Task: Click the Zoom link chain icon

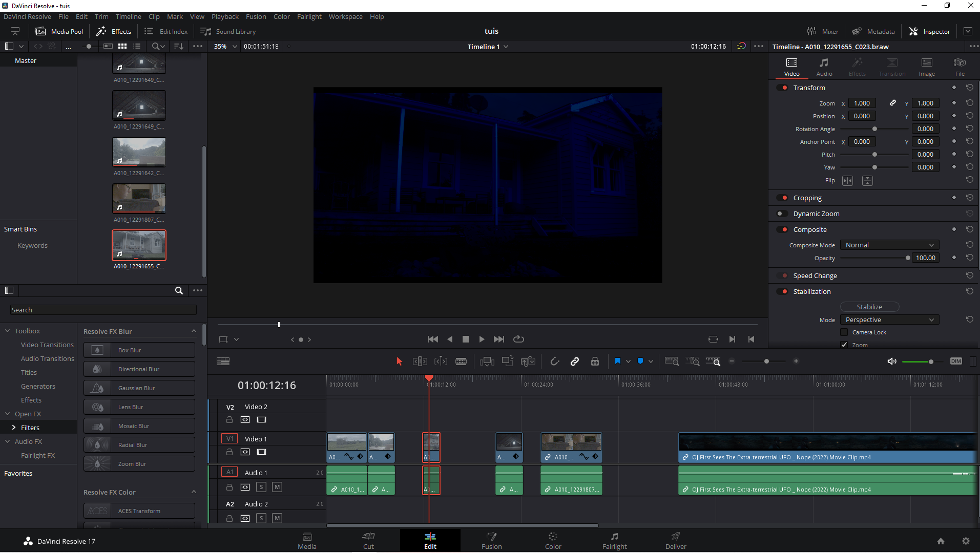Action: (893, 103)
